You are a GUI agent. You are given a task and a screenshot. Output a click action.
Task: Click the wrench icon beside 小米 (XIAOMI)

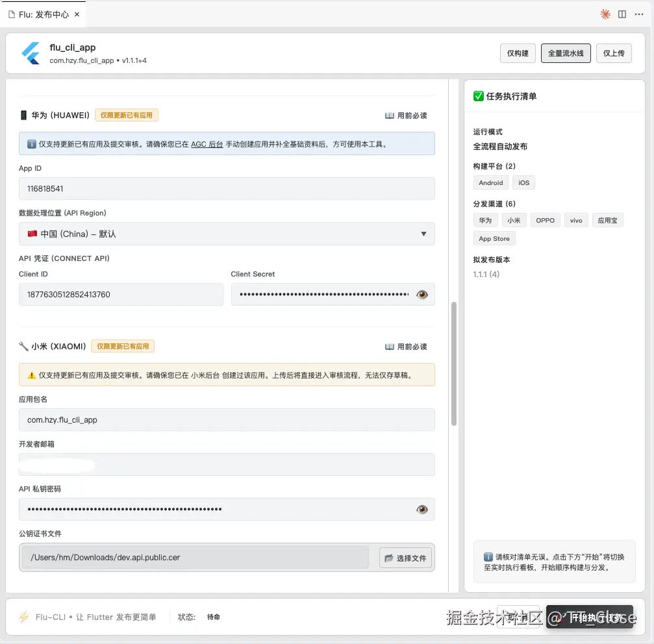pyautogui.click(x=24, y=346)
